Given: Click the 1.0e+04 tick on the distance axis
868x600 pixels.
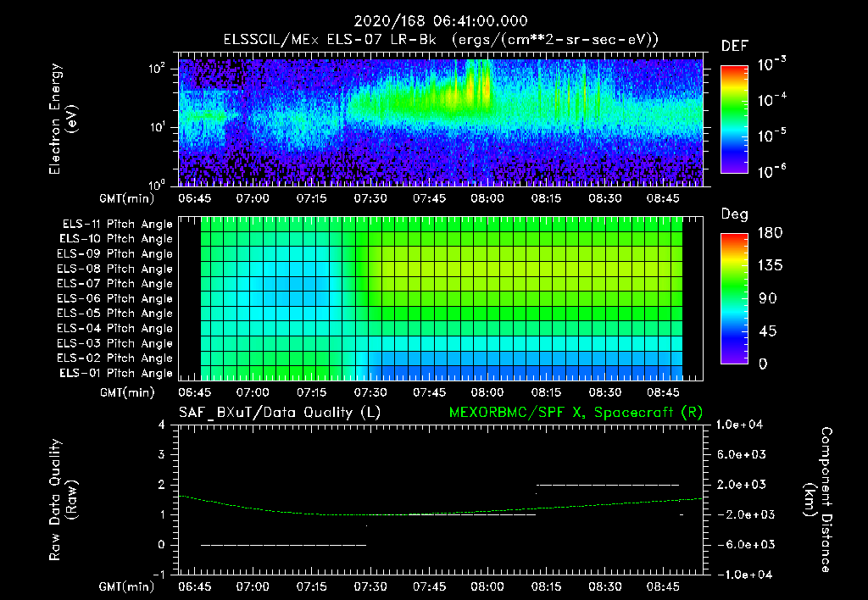Looking at the screenshot, I should [x=739, y=425].
